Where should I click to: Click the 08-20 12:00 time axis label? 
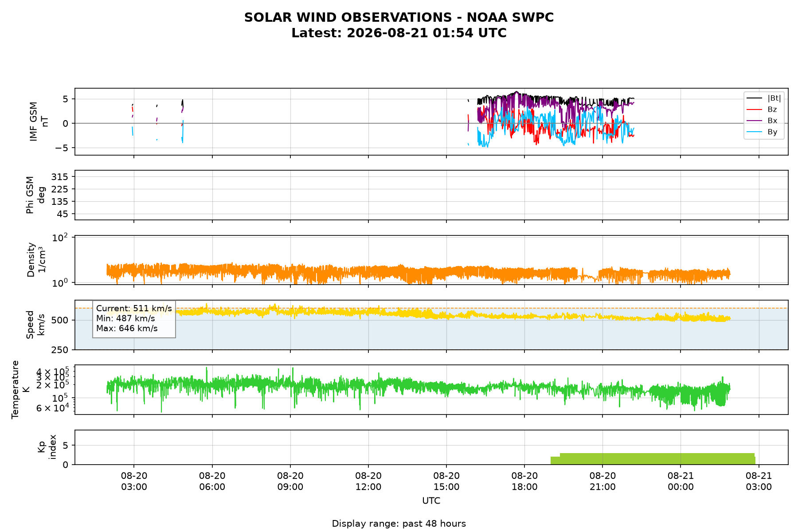coord(368,481)
